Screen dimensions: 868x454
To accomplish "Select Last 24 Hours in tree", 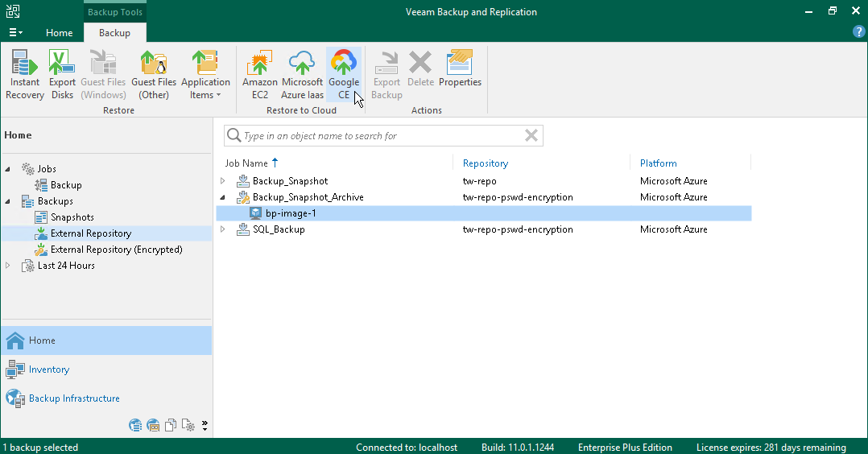I will point(66,265).
